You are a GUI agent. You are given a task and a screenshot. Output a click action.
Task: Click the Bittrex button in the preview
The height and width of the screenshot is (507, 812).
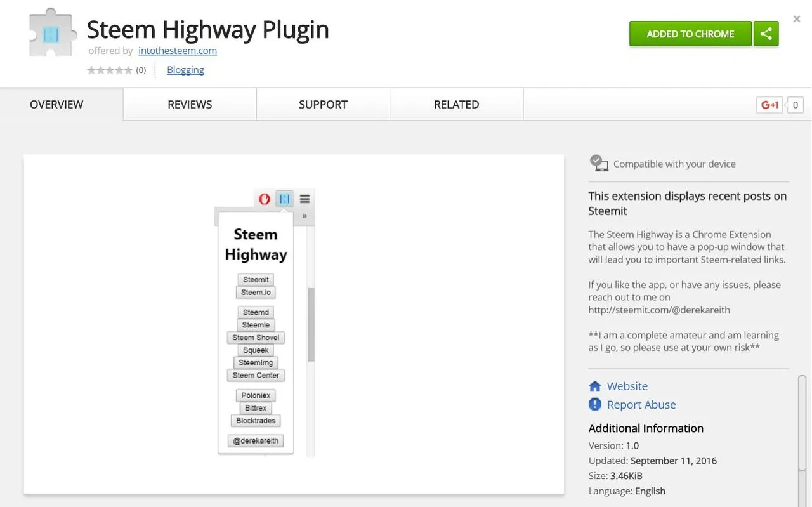coord(256,408)
